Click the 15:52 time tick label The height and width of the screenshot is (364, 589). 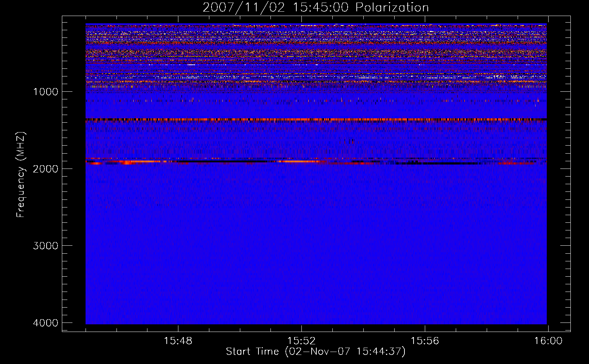[x=301, y=341]
